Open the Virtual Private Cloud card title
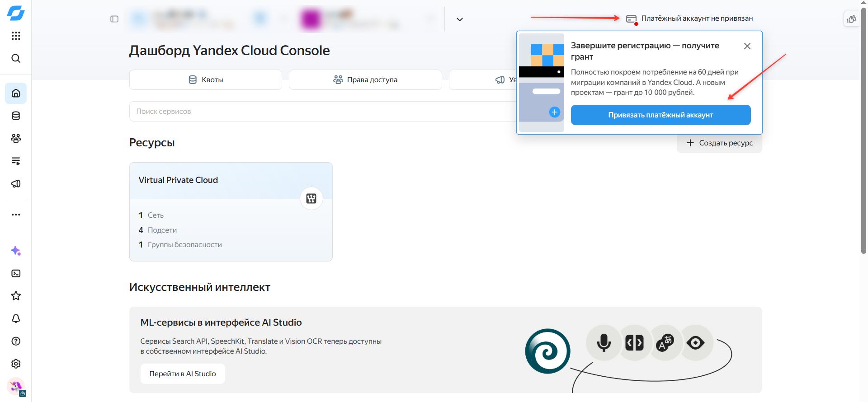This screenshot has height=402, width=868. (178, 180)
